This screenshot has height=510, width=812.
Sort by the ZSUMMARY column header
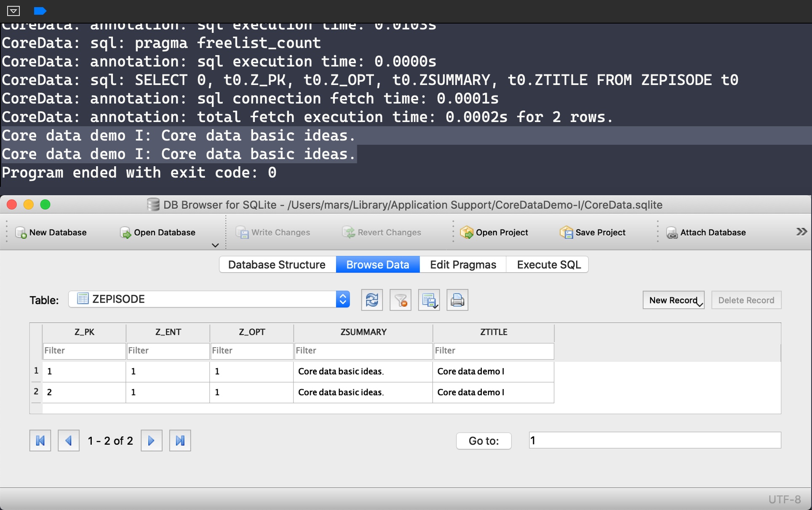(363, 332)
